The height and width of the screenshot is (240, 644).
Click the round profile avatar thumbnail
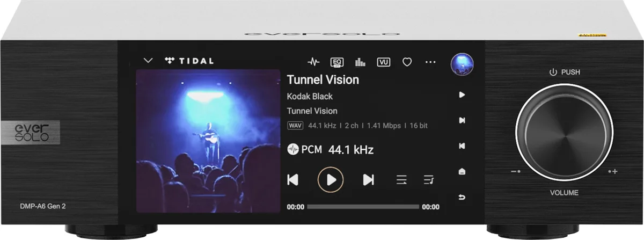(462, 64)
